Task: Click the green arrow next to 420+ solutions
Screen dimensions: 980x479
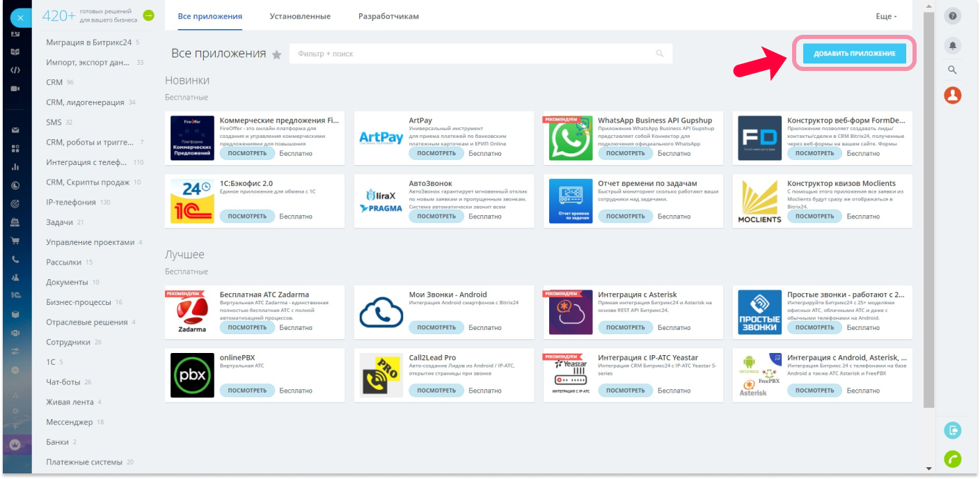Action: [x=148, y=15]
